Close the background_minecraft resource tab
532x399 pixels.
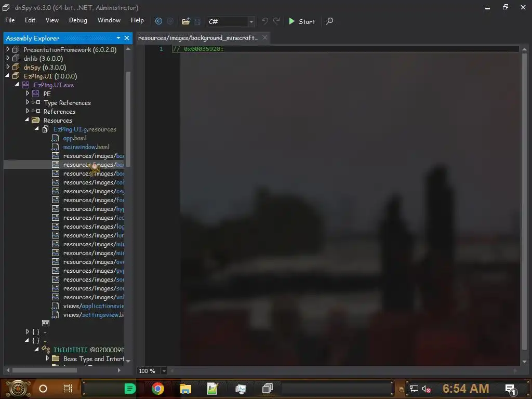coord(264,37)
